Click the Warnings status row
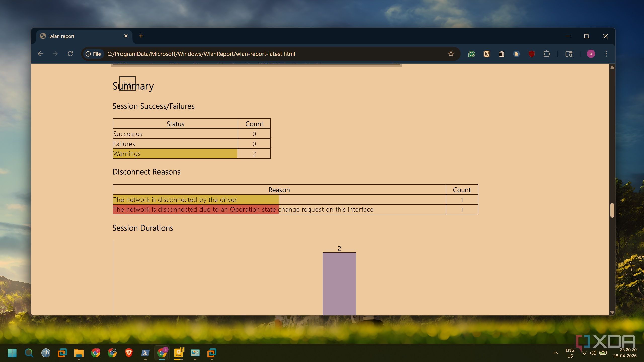Viewport: 644px width, 362px height. click(191, 154)
